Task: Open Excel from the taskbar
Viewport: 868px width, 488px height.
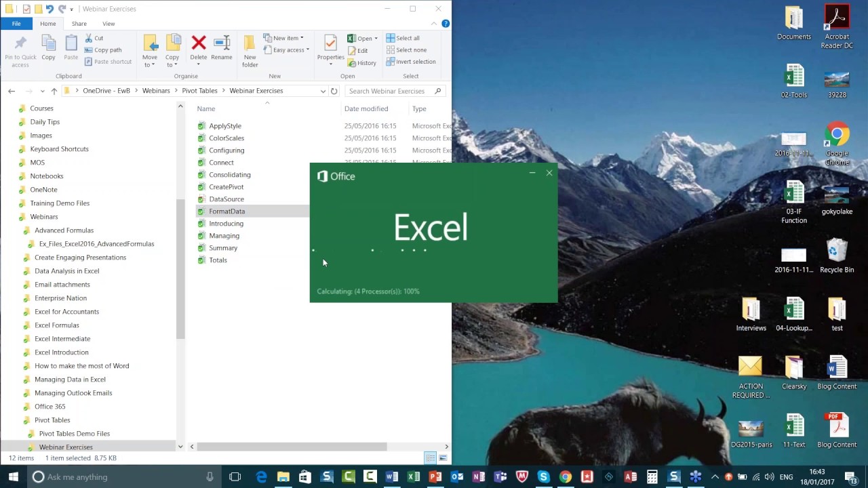Action: click(413, 476)
